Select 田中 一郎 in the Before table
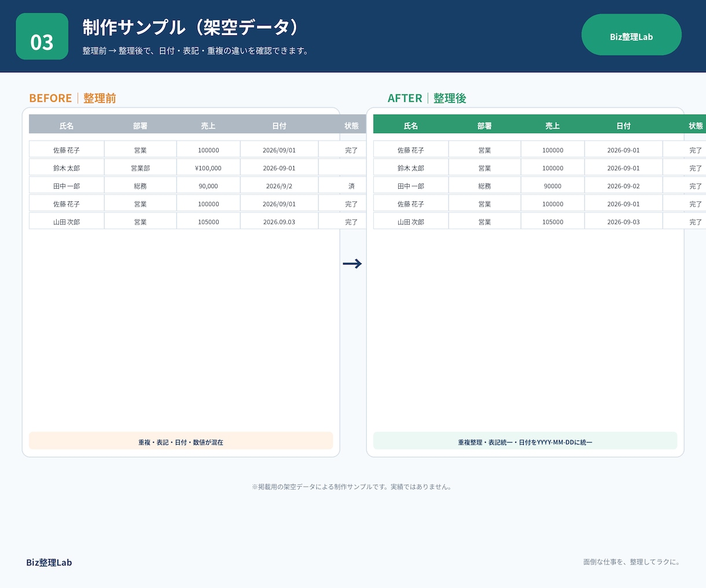Image resolution: width=706 pixels, height=588 pixels. 67,186
